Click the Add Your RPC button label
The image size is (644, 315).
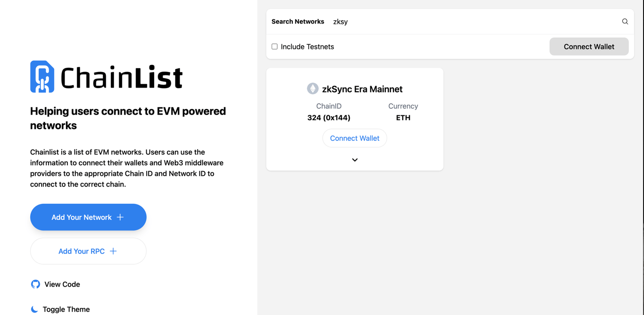point(82,251)
